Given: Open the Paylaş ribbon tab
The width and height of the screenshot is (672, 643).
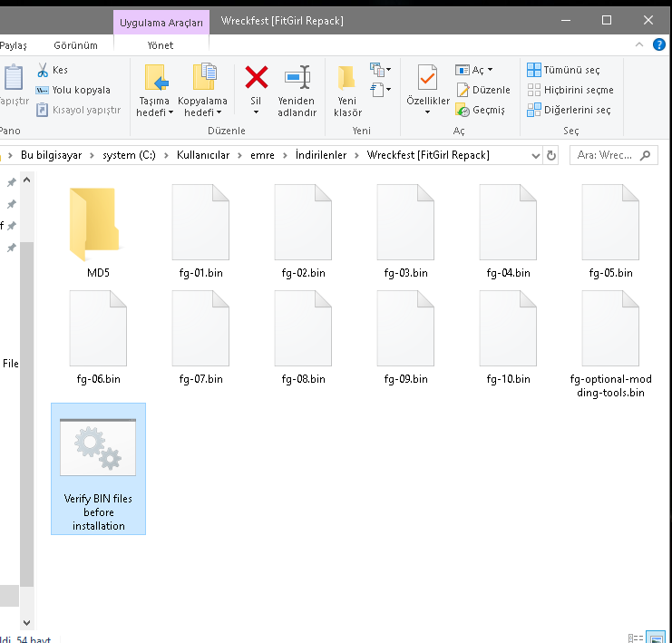Looking at the screenshot, I should [x=14, y=45].
